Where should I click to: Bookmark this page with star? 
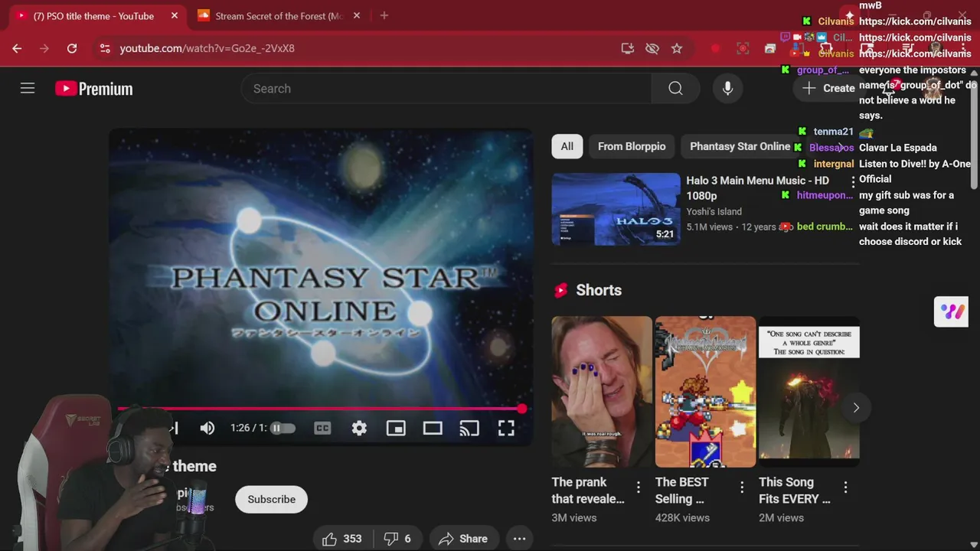[677, 48]
